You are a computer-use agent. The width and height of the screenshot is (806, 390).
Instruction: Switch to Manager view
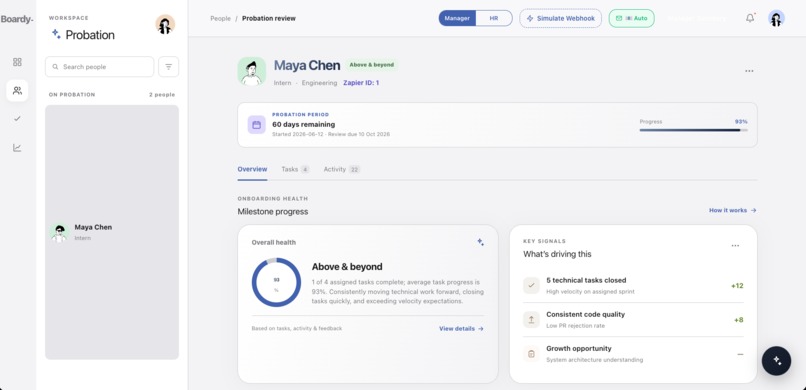click(x=457, y=18)
